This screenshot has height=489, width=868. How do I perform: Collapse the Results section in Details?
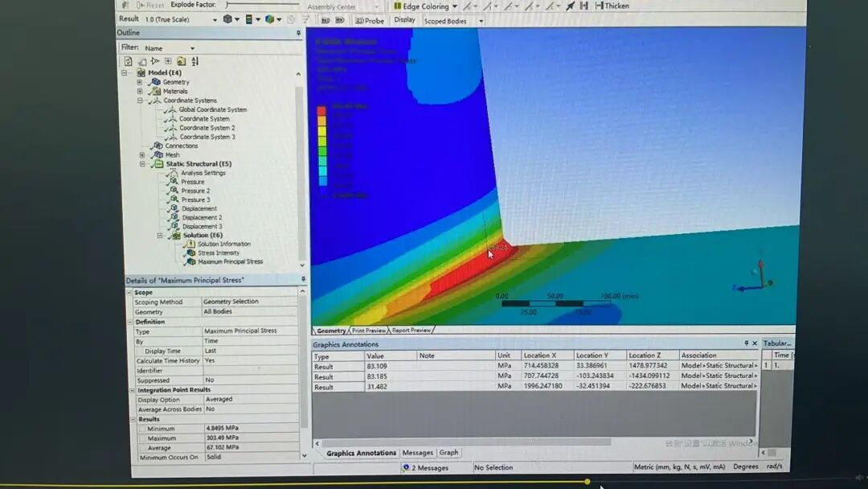click(x=133, y=419)
